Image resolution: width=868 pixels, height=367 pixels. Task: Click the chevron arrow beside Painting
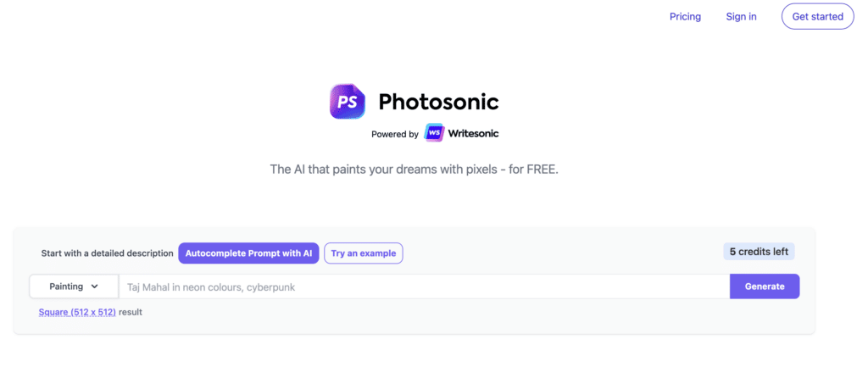[94, 286]
